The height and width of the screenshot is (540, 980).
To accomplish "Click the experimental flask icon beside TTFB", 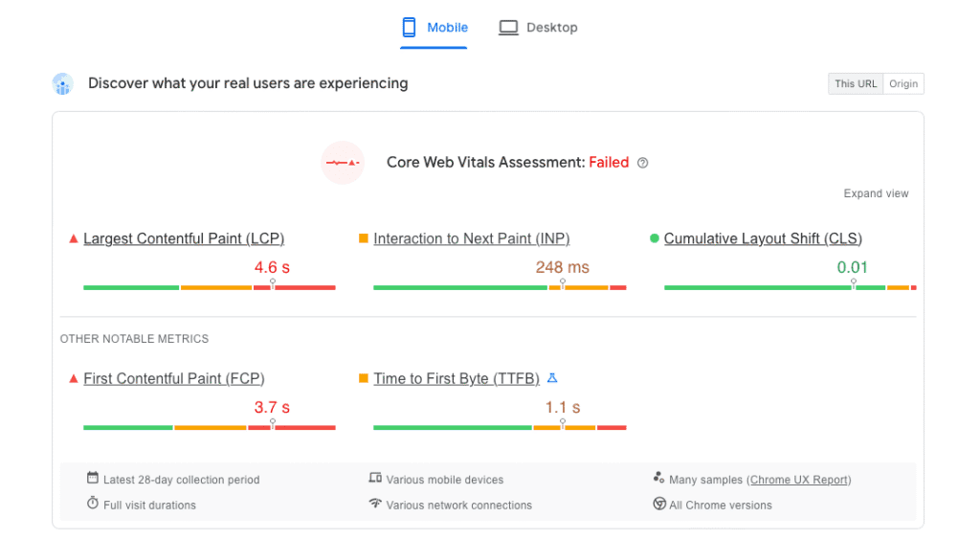I will [x=552, y=378].
